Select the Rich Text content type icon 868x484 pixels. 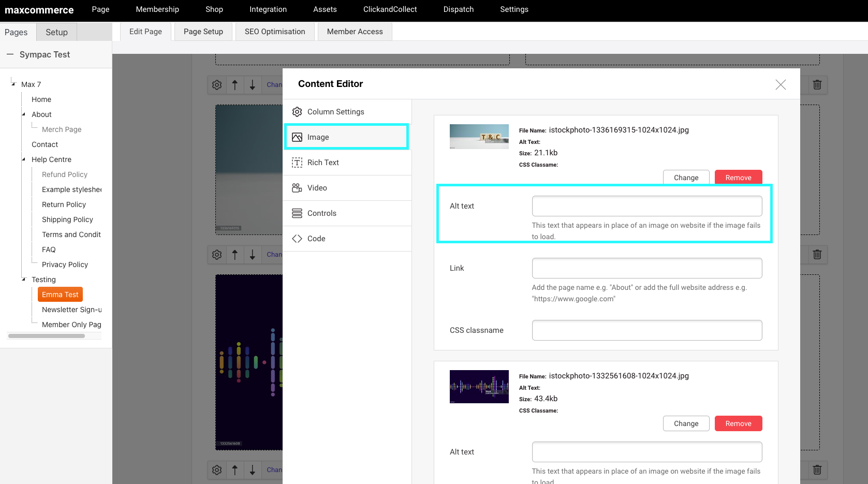coord(297,163)
